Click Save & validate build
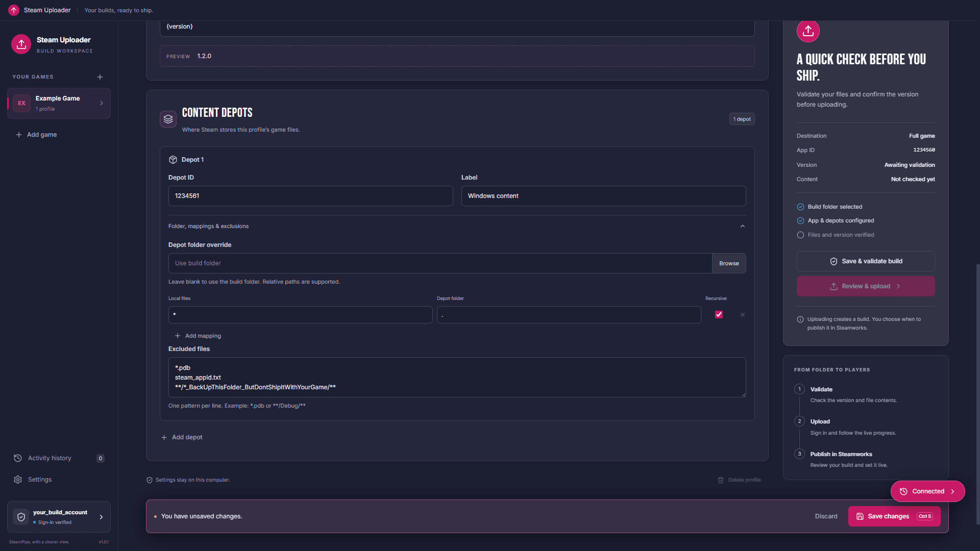Screen dimensions: 980x551 click(x=866, y=261)
